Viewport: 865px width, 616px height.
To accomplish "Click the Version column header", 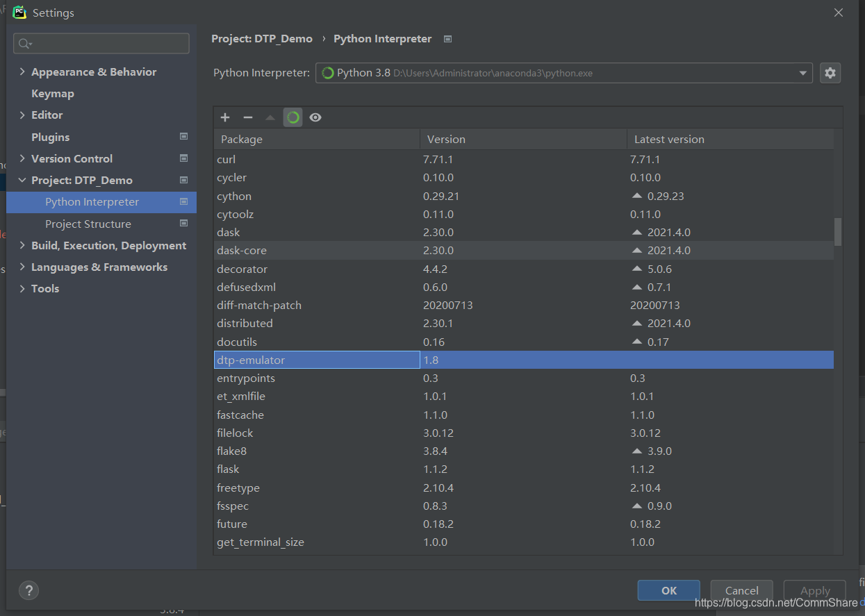I will click(524, 139).
